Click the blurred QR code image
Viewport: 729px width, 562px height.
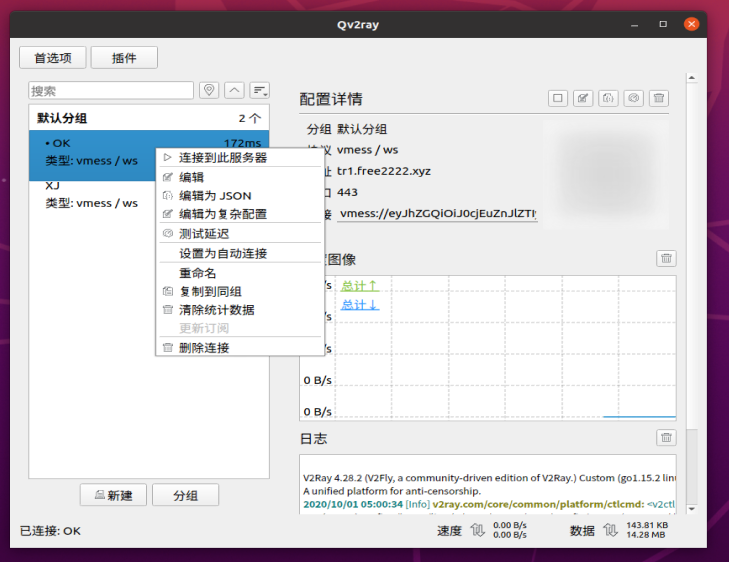pyautogui.click(x=606, y=174)
